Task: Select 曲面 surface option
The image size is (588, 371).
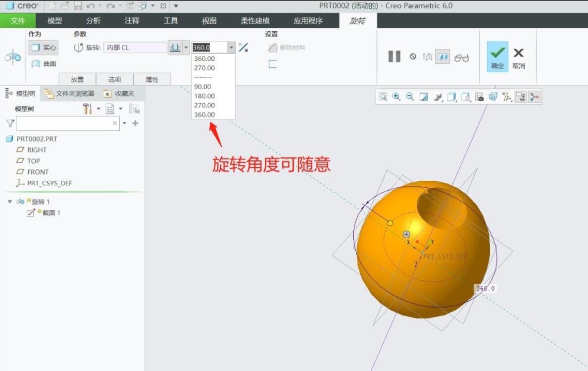Action: [x=44, y=64]
